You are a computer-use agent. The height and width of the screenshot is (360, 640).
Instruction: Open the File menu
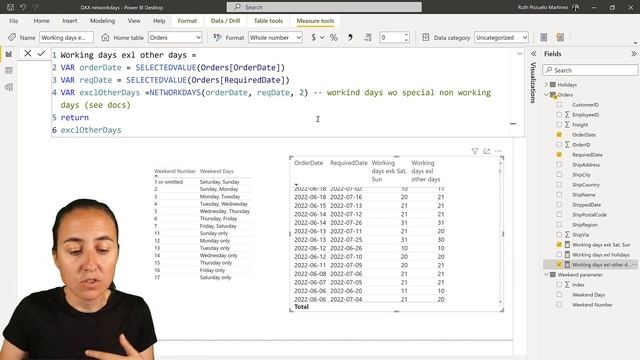pos(13,21)
